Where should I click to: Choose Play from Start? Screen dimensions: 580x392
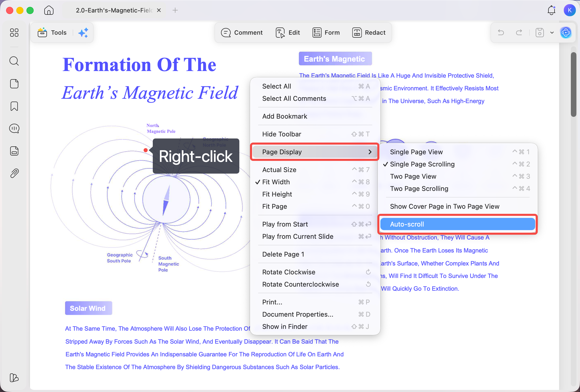click(315, 224)
